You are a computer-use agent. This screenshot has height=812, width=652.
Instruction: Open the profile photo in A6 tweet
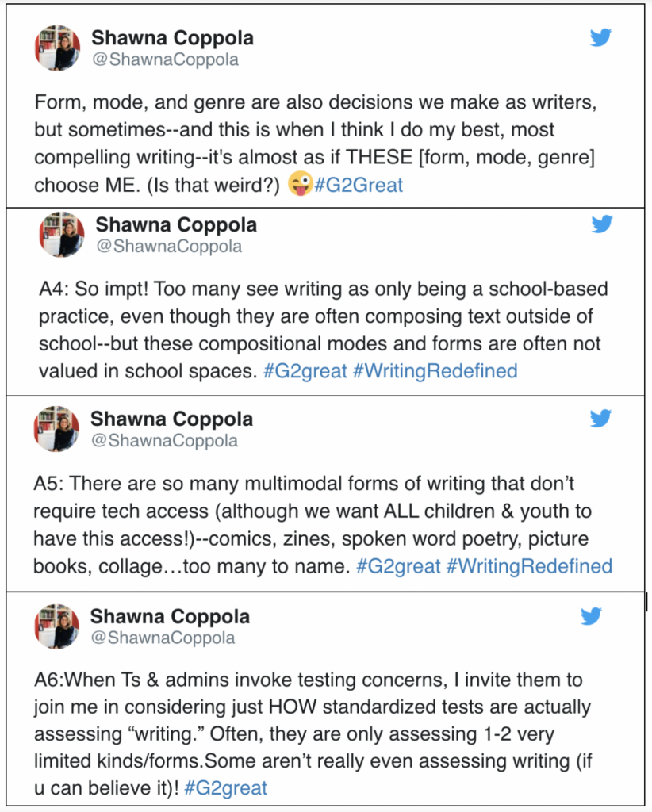[57, 626]
